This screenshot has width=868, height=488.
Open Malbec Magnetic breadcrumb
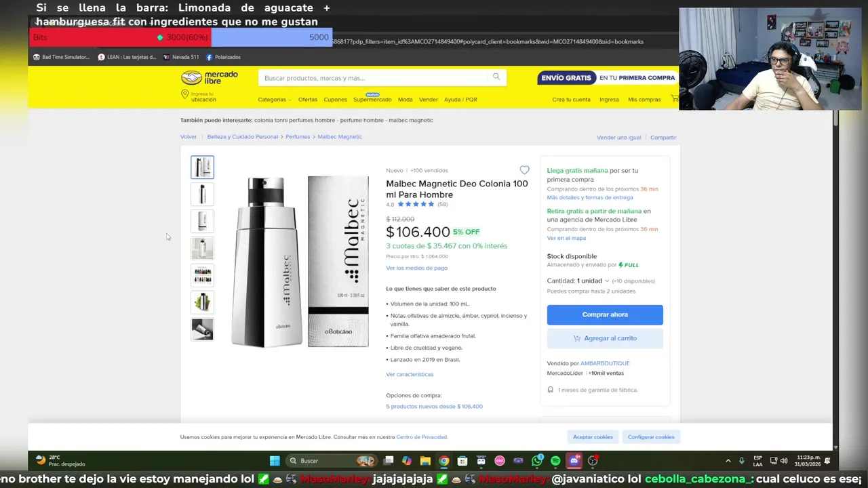coord(340,137)
